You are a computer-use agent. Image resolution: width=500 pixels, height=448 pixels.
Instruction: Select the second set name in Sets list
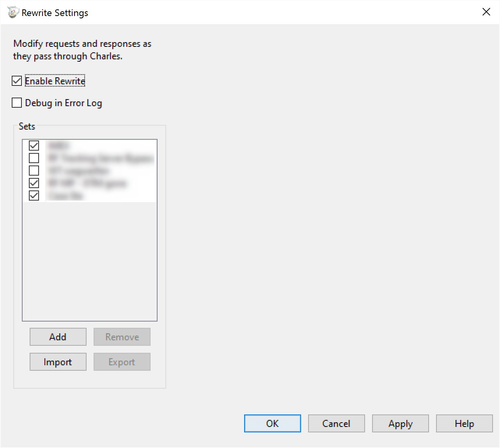tap(100, 158)
